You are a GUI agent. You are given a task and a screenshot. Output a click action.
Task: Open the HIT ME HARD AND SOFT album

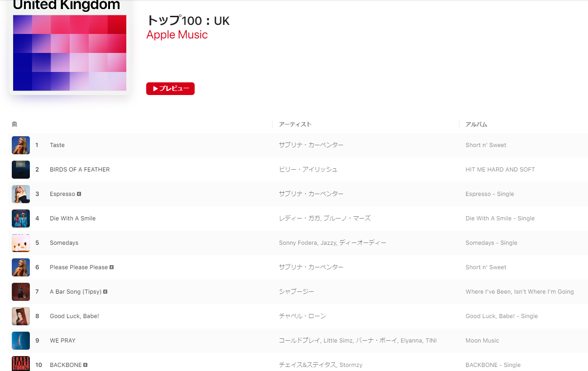(500, 170)
